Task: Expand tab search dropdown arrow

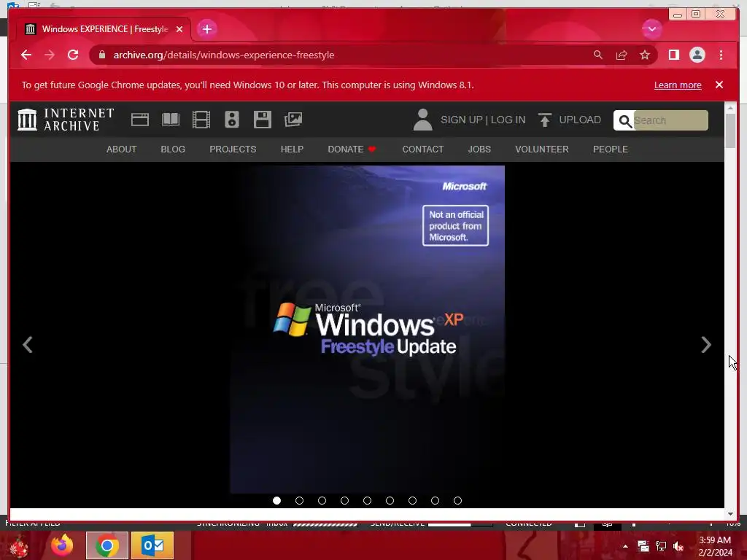Action: coord(651,29)
